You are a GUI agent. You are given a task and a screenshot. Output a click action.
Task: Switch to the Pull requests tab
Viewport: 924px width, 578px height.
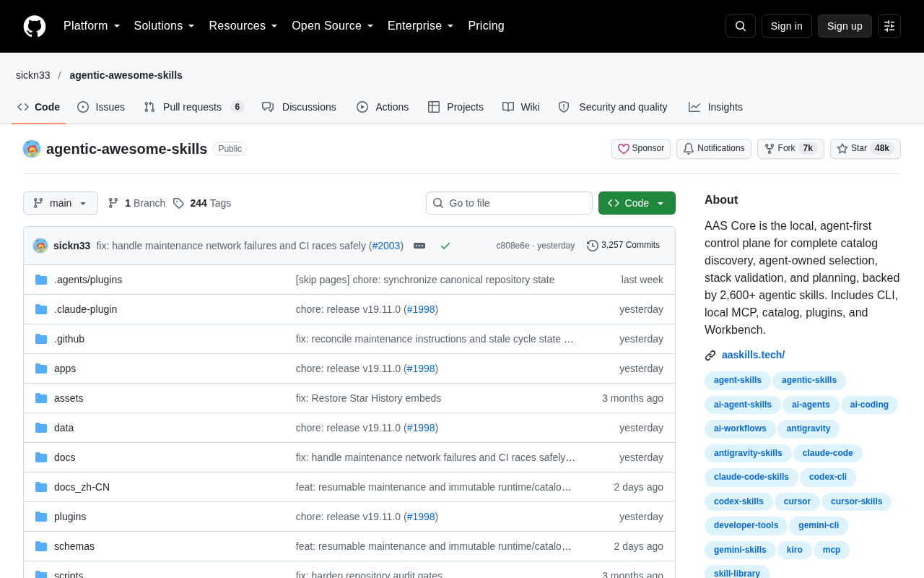[x=194, y=107]
